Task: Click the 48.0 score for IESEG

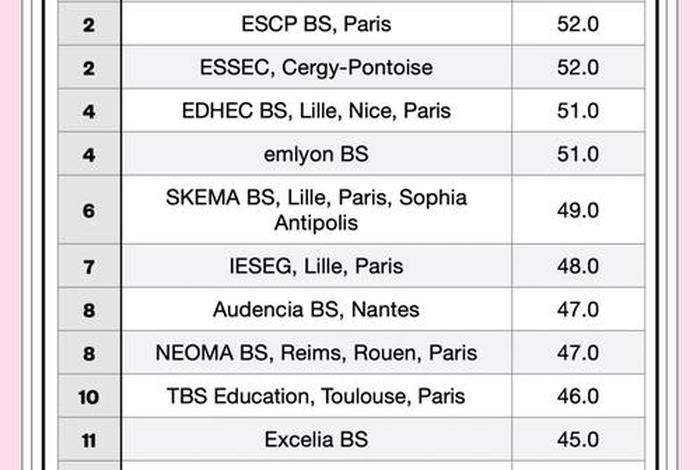Action: tap(578, 266)
